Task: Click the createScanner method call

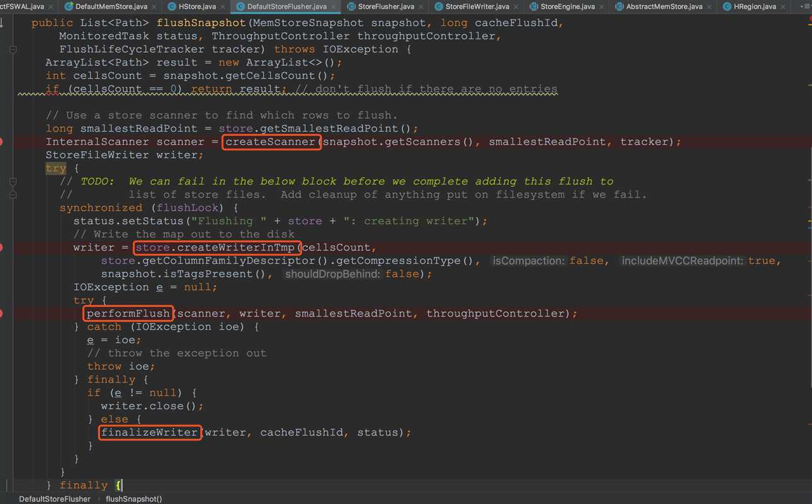Action: pyautogui.click(x=271, y=142)
